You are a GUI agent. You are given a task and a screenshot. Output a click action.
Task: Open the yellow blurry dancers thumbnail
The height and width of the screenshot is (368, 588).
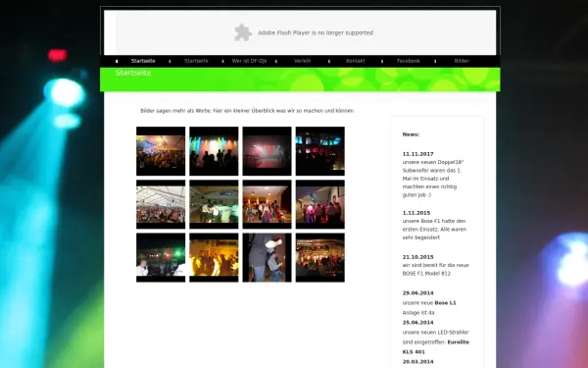pyautogui.click(x=214, y=257)
